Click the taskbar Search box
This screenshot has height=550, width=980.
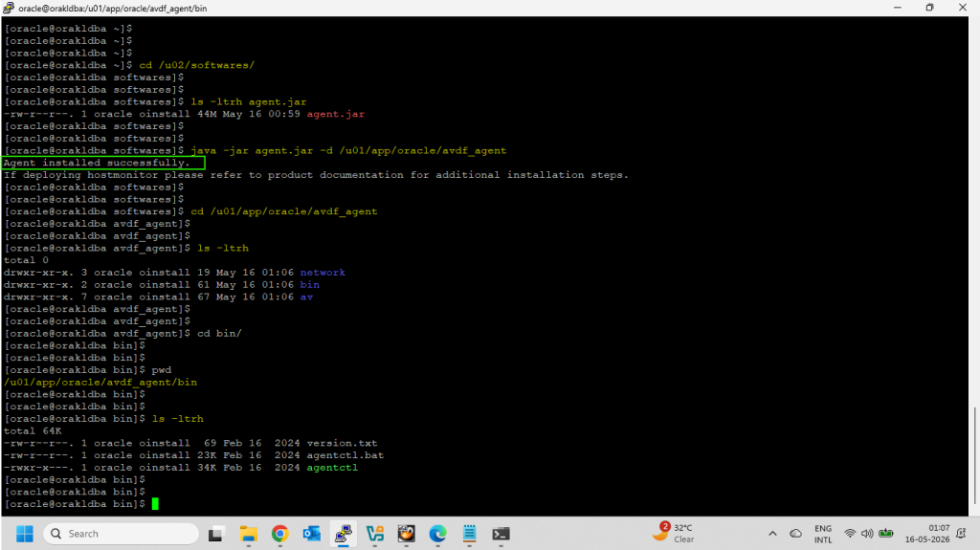click(x=121, y=534)
